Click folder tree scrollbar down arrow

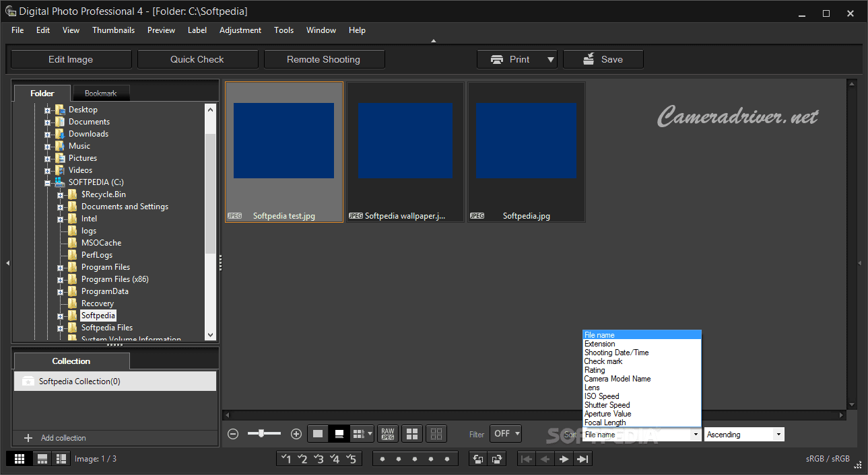coord(210,334)
